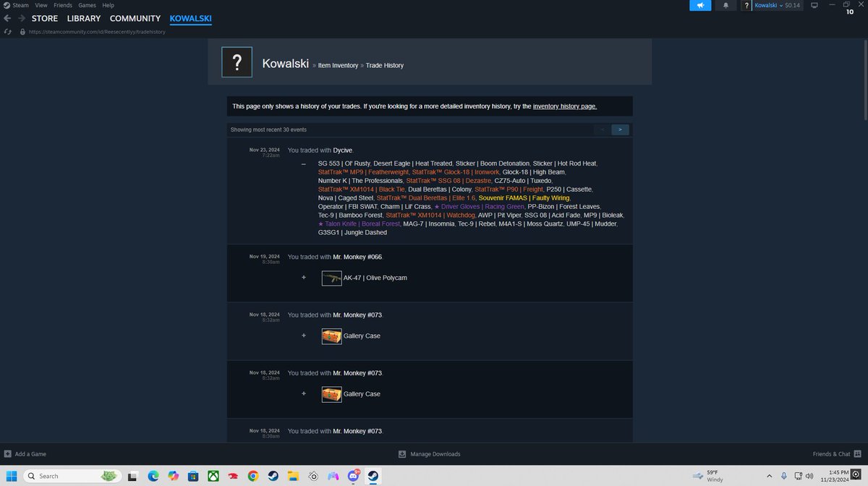
Task: Open Google Chrome from the taskbar
Action: [252, 476]
